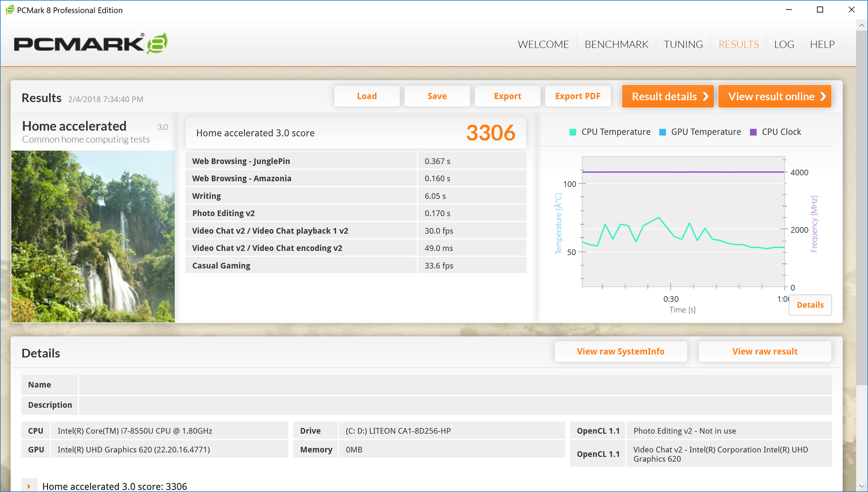
Task: Click the arrow on View result online
Action: coord(823,96)
